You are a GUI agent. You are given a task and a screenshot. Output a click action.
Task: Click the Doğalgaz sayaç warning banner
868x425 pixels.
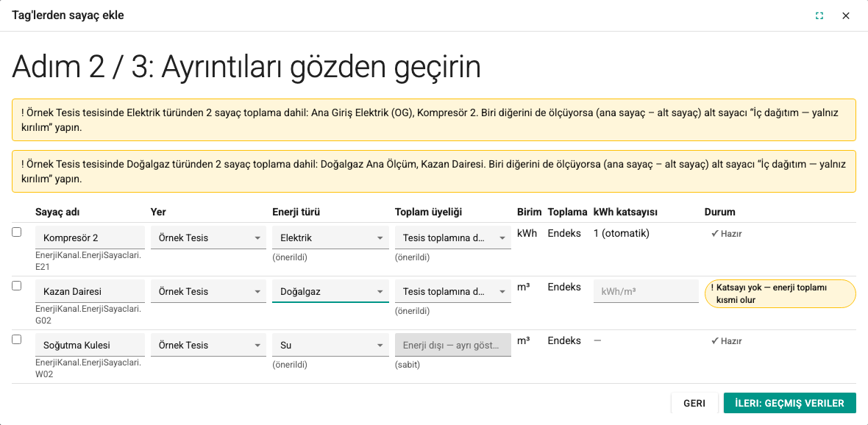tap(434, 171)
